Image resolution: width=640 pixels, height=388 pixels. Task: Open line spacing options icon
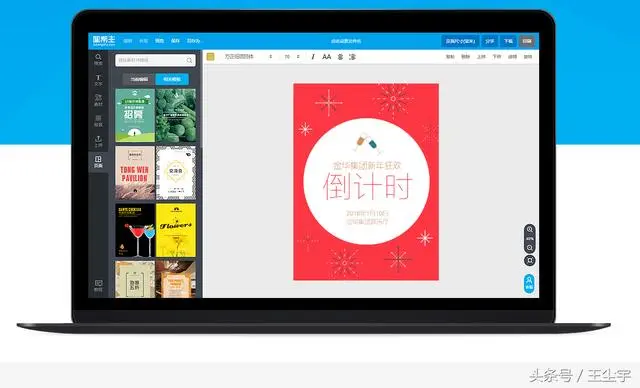coord(352,57)
